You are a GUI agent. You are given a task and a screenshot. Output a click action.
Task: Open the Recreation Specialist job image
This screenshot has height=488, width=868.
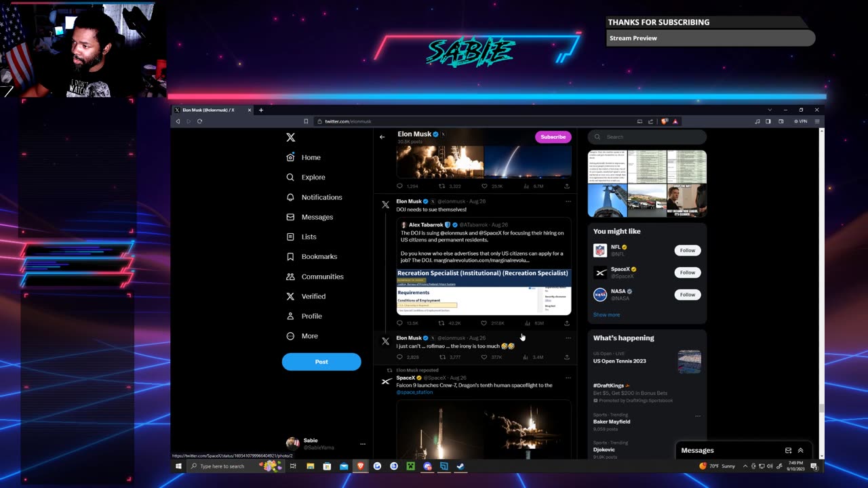click(x=484, y=292)
